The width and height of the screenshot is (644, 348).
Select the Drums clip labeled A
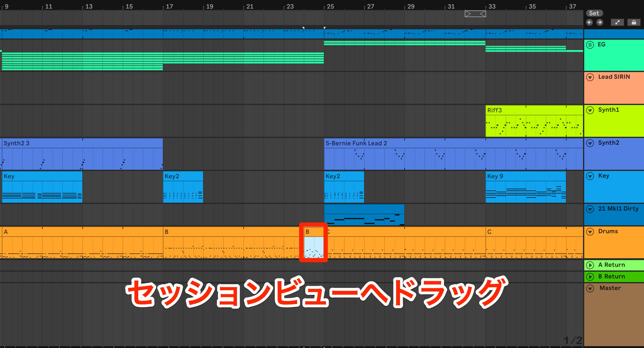coord(82,243)
